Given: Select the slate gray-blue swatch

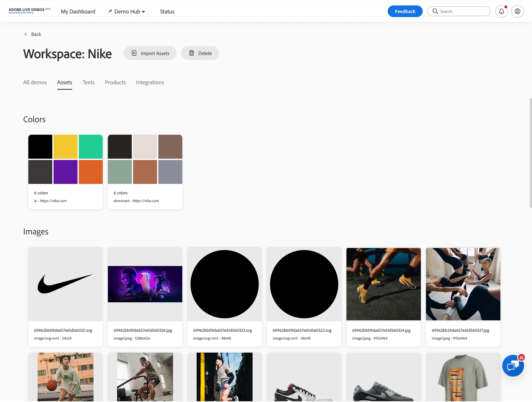Looking at the screenshot, I should [x=170, y=172].
